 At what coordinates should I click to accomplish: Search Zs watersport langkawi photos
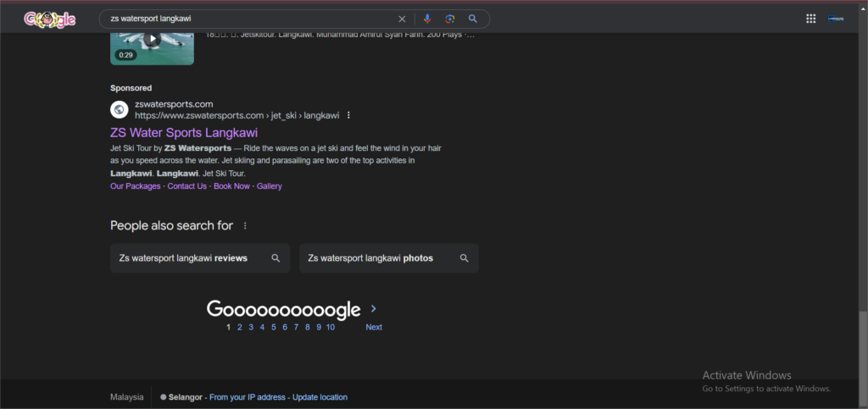coord(388,258)
